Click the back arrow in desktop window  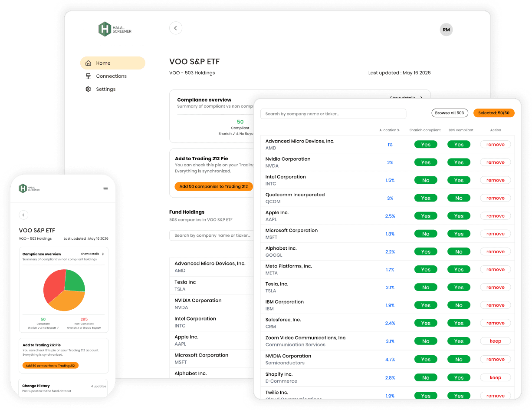pos(175,28)
